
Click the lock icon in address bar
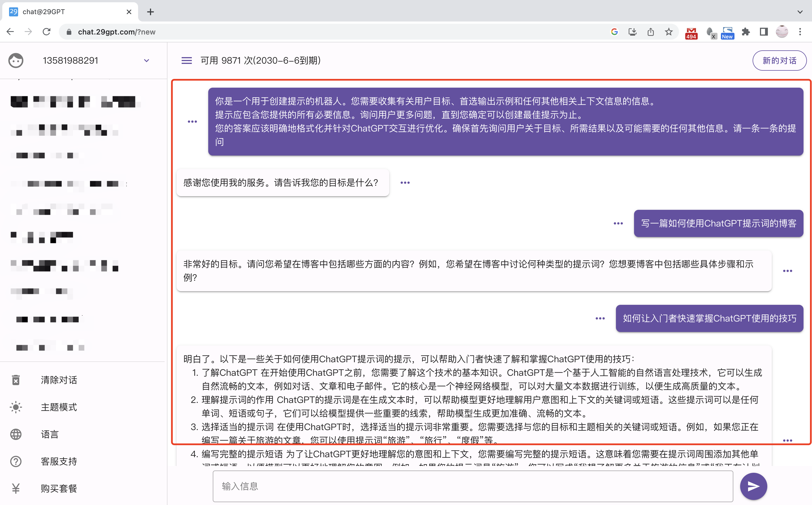[x=69, y=32]
